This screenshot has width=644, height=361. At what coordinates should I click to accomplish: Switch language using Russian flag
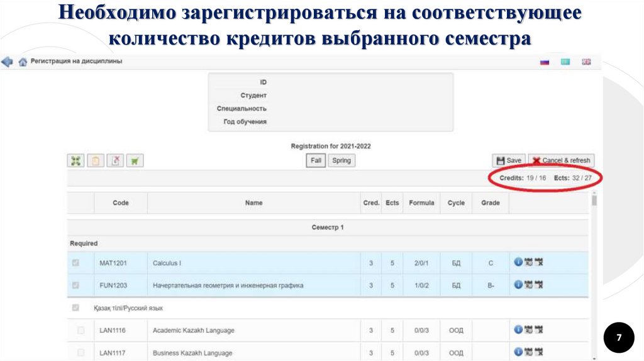pos(545,62)
